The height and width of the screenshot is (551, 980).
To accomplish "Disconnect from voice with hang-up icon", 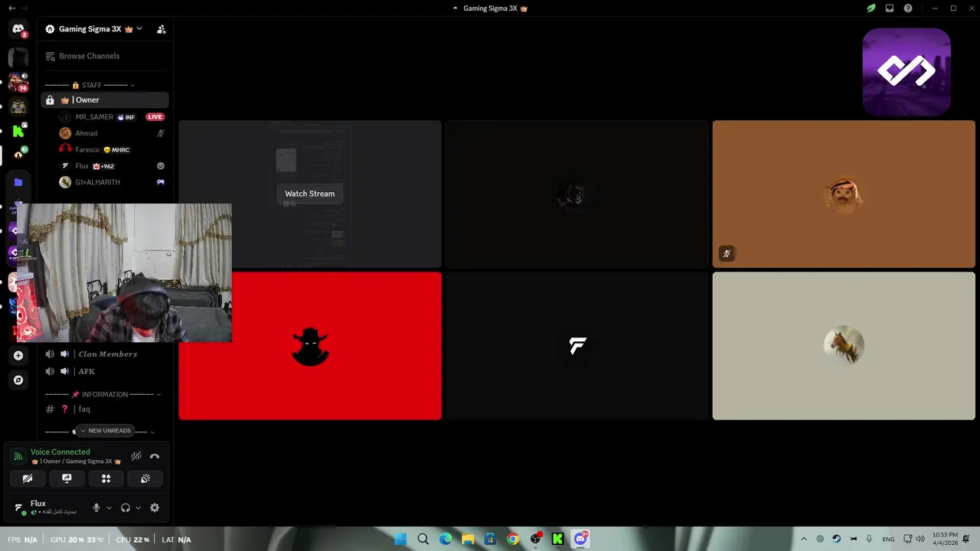I will (155, 456).
